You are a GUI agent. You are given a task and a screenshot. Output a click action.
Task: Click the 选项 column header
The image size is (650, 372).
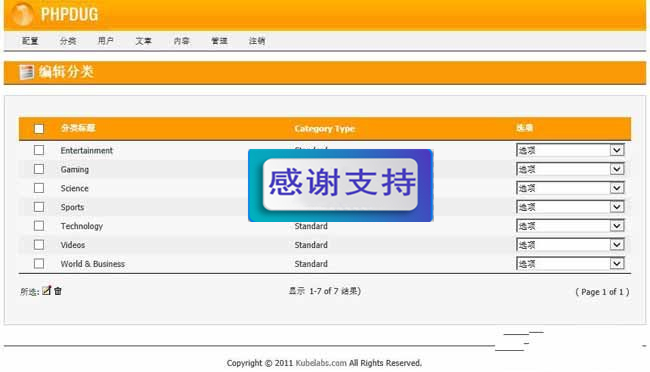(524, 128)
